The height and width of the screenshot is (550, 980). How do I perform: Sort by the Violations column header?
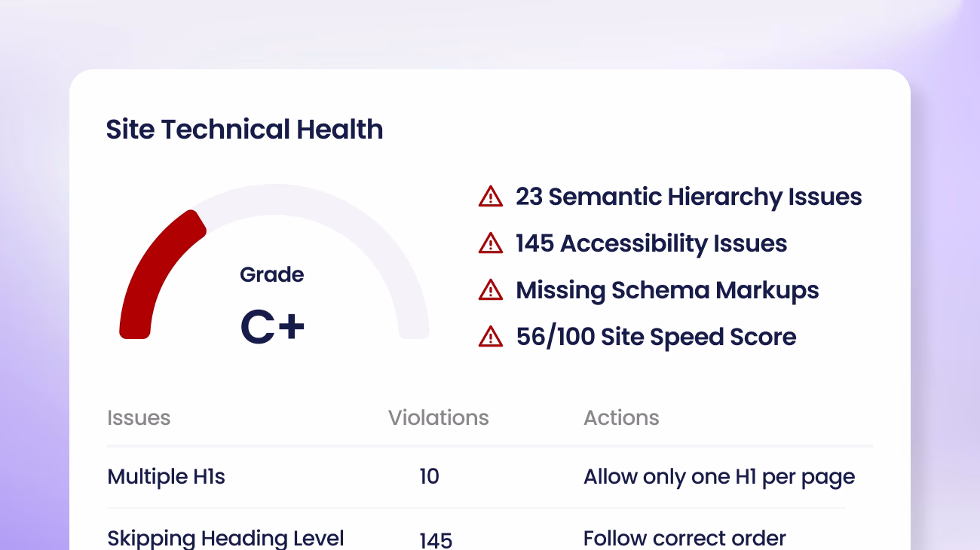point(439,417)
